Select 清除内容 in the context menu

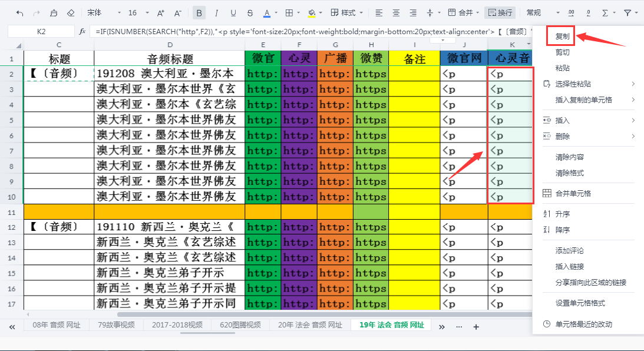point(569,157)
